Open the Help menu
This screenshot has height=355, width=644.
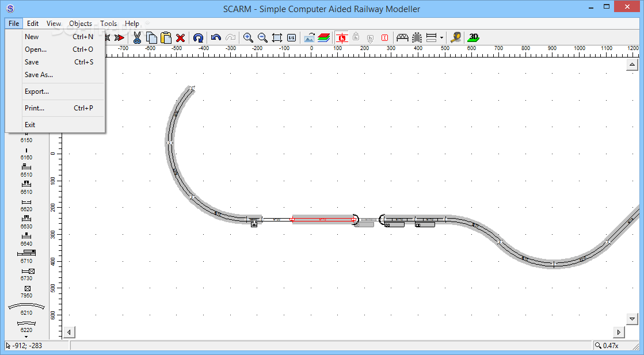[x=132, y=24]
